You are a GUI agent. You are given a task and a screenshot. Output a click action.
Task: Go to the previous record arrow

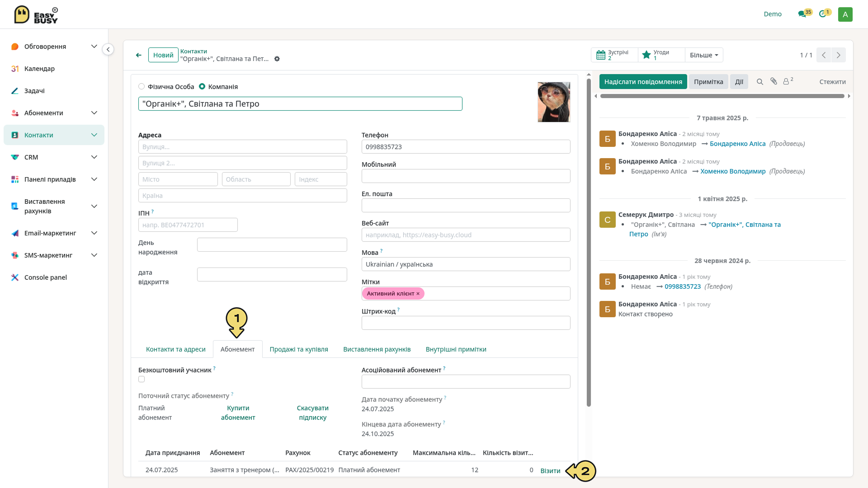point(824,55)
